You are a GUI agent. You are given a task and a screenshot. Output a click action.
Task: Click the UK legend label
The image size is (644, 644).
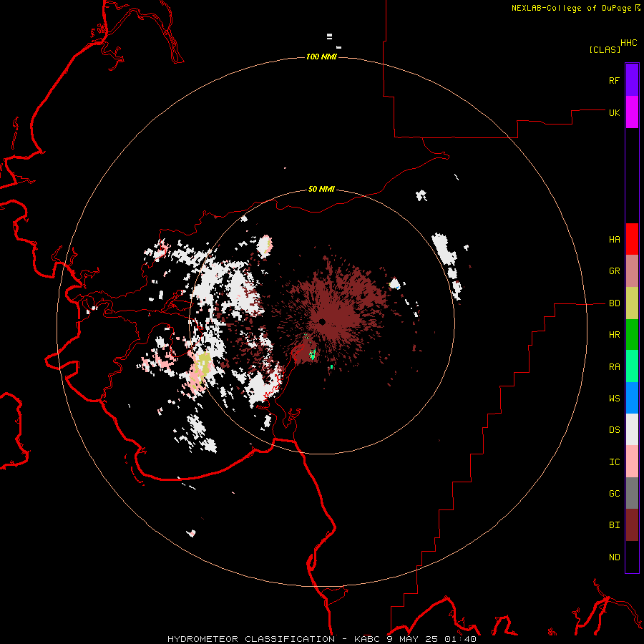pyautogui.click(x=614, y=112)
